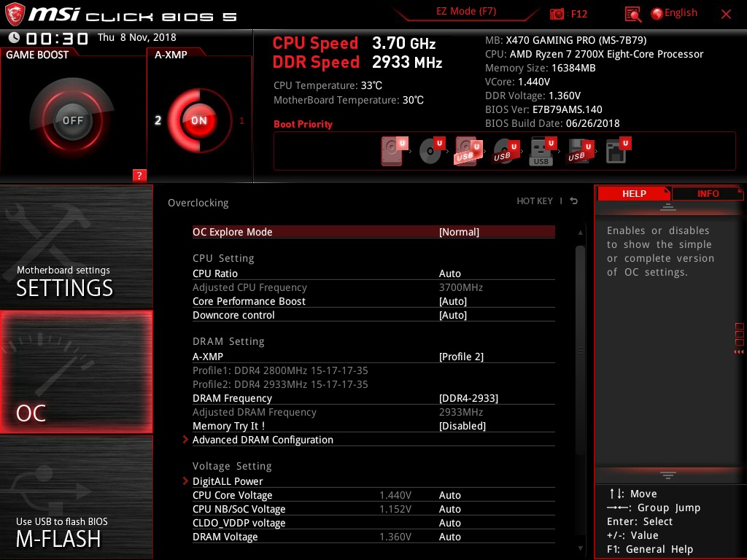Take a screenshot with F12 camera icon
This screenshot has width=747, height=560.
tap(557, 15)
